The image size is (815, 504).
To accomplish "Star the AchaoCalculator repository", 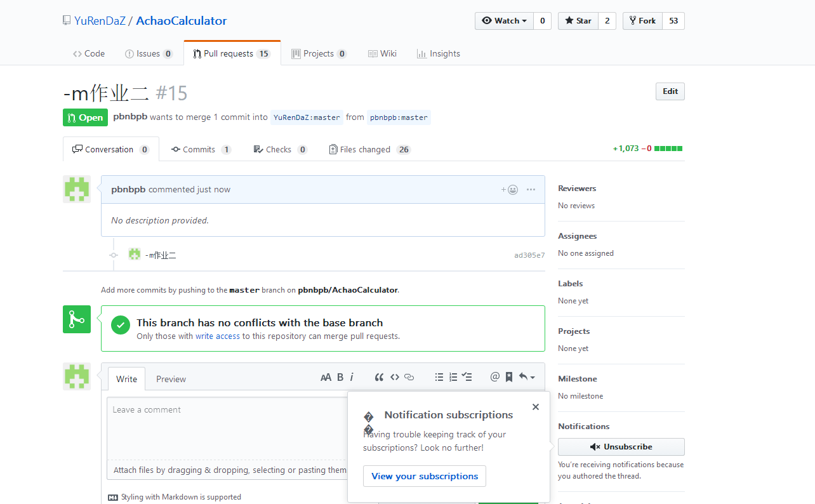I will point(578,21).
